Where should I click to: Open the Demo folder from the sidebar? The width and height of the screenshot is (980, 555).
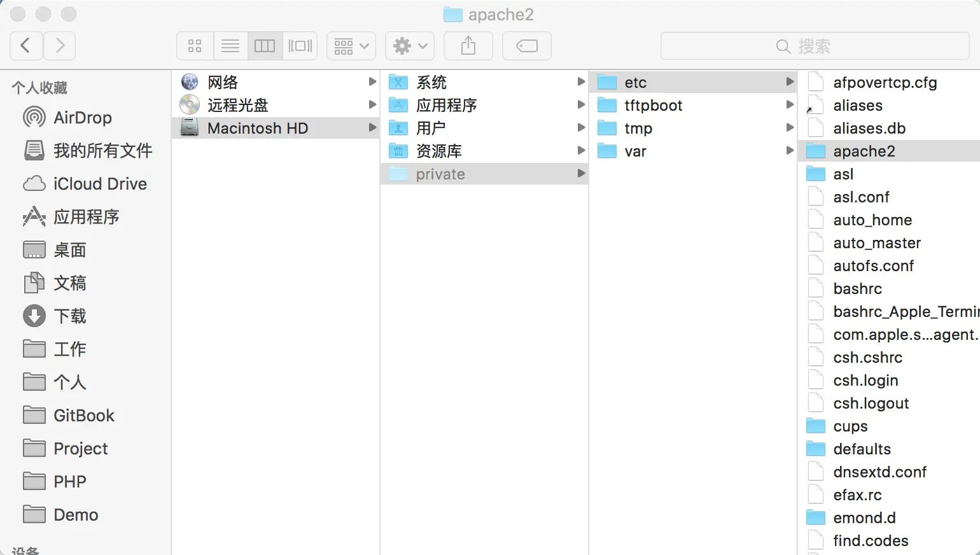pos(75,514)
